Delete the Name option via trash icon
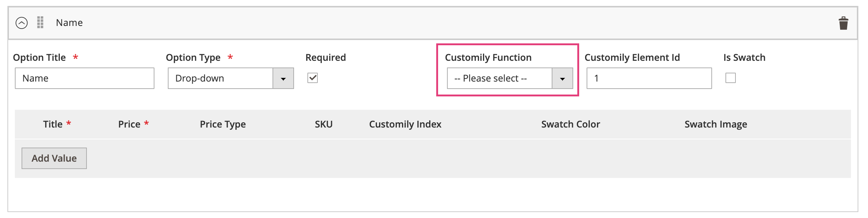Image resolution: width=868 pixels, height=218 pixels. pyautogui.click(x=843, y=23)
